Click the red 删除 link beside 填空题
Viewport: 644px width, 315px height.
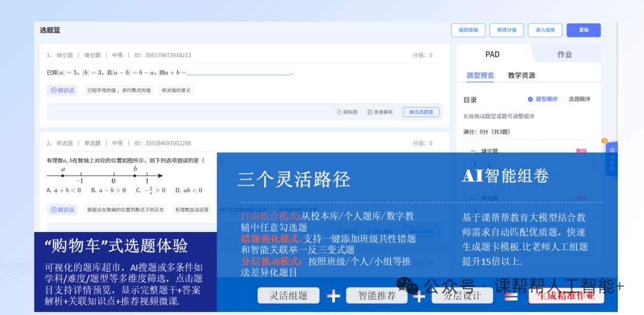coord(581,152)
